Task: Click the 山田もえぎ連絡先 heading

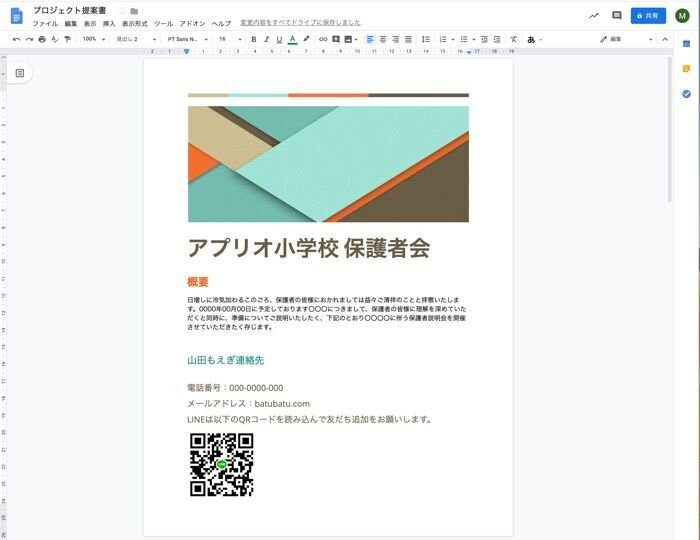Action: (x=225, y=360)
